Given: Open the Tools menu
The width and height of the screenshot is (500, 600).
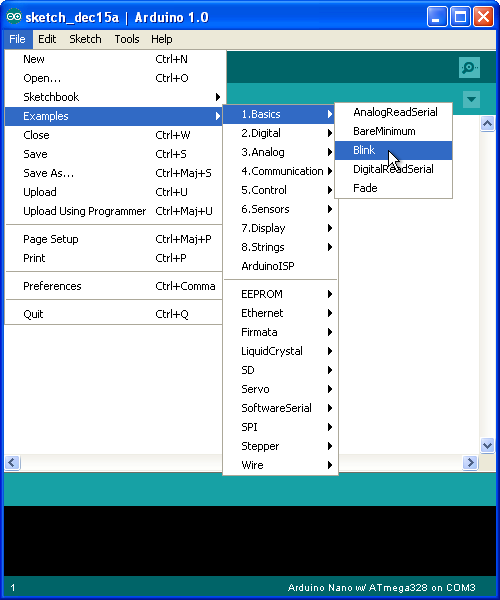Looking at the screenshot, I should (127, 39).
